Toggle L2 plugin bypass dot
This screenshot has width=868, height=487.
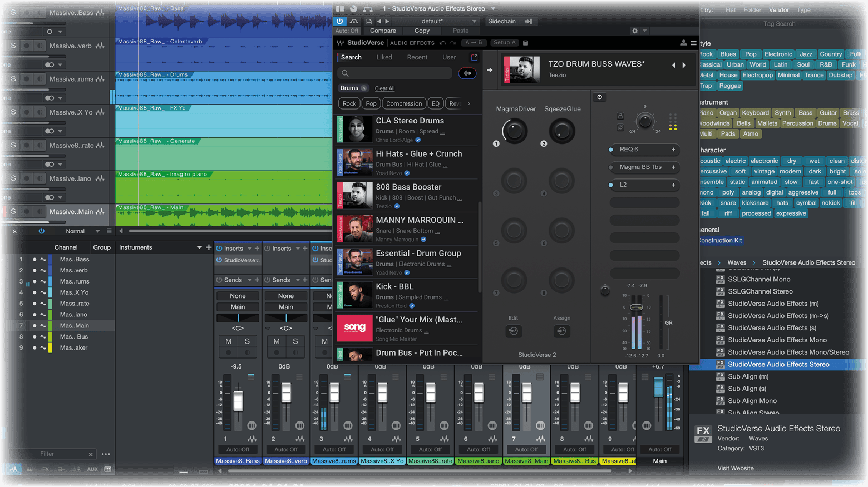tap(611, 185)
